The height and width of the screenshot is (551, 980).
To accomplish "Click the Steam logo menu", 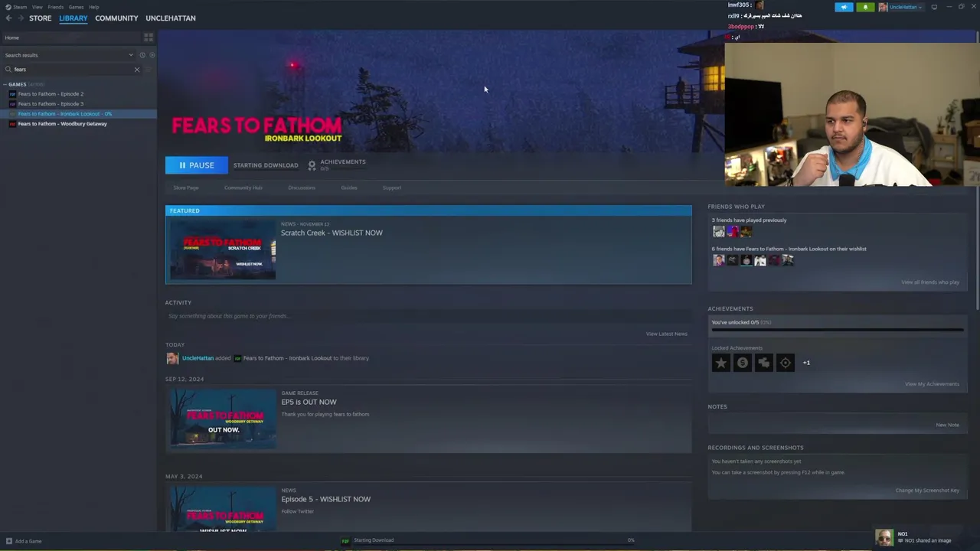I will tap(16, 7).
